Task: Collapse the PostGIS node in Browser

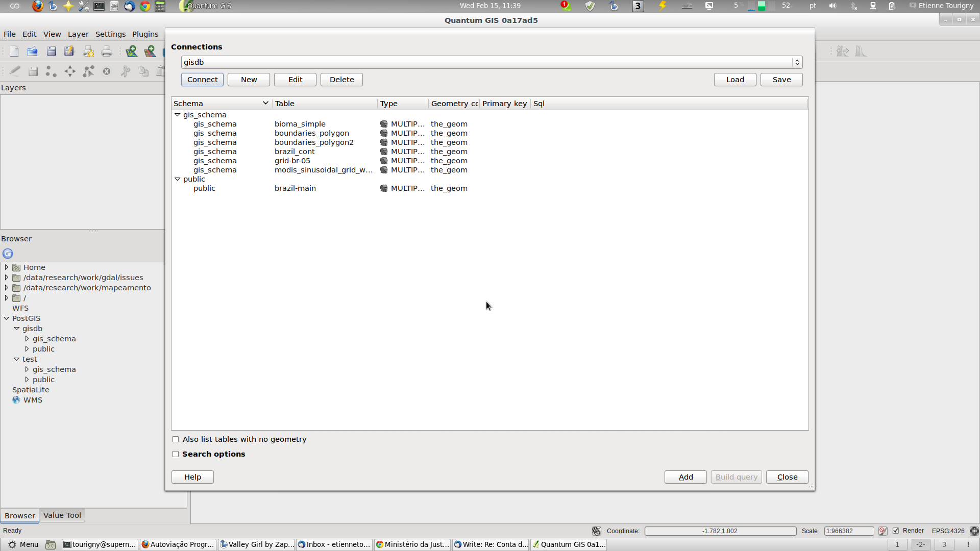Action: pyautogui.click(x=7, y=318)
